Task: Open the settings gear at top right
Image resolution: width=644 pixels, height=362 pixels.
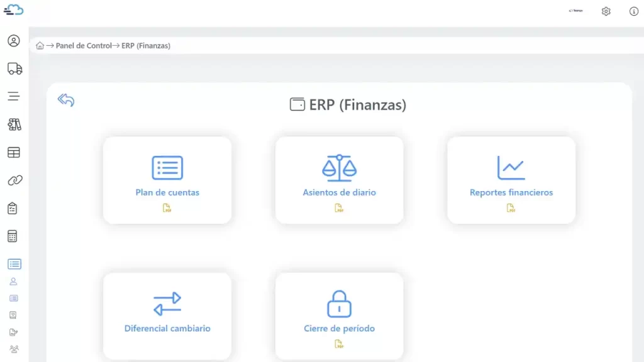Action: click(x=605, y=11)
